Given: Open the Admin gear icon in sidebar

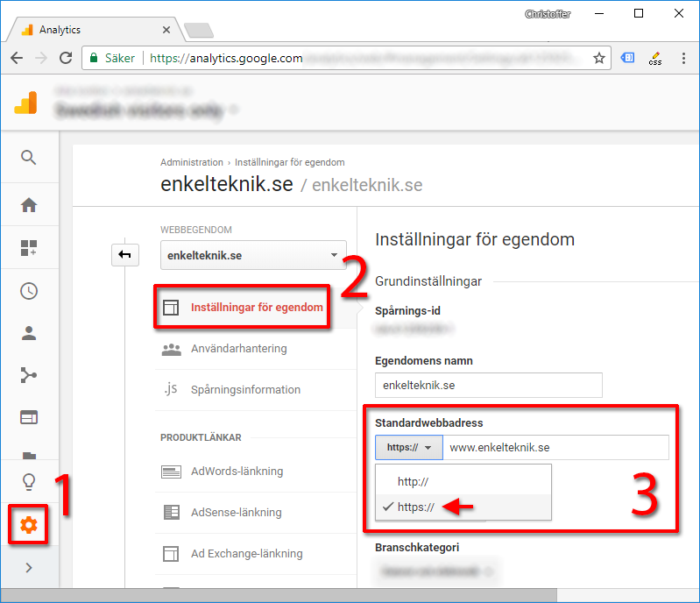Looking at the screenshot, I should pos(29,524).
